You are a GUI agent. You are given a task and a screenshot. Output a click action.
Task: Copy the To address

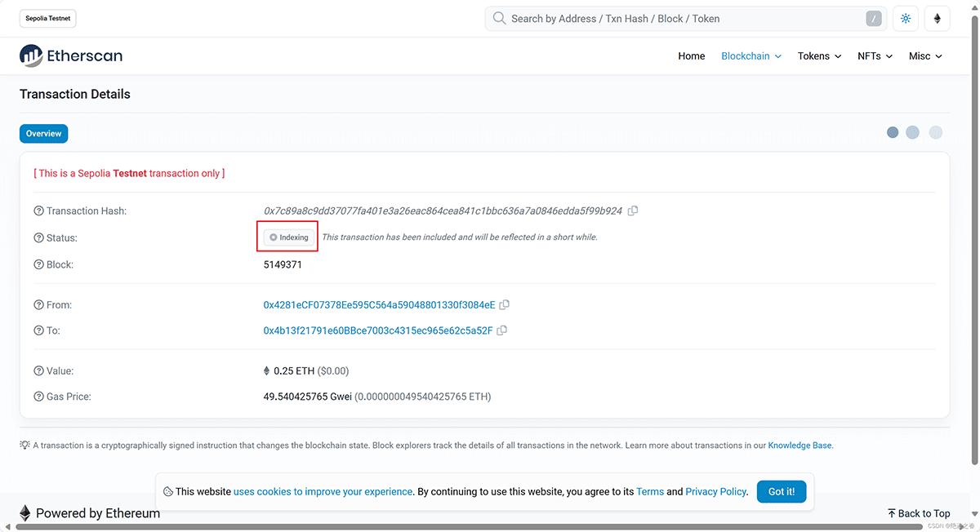click(502, 330)
